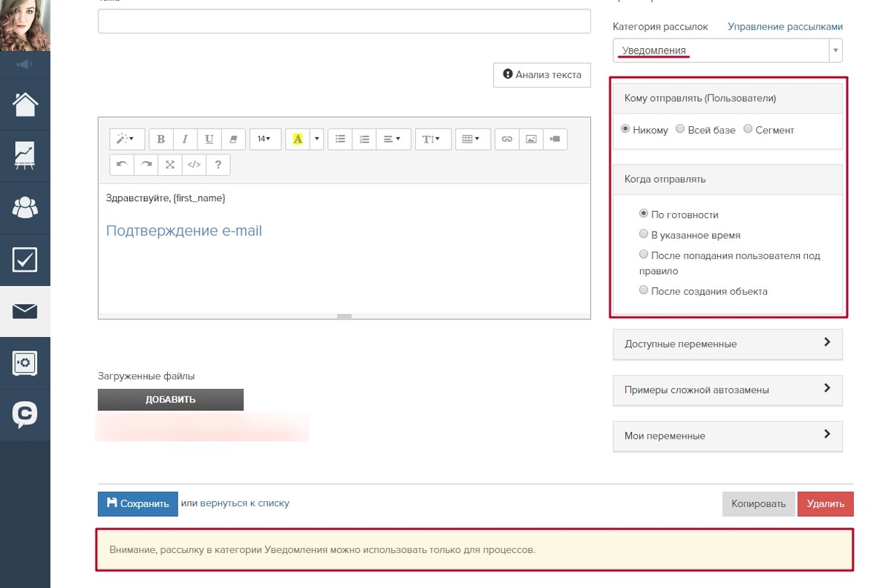Click the Анализ текста button
This screenshot has height=588, width=891.
click(542, 74)
